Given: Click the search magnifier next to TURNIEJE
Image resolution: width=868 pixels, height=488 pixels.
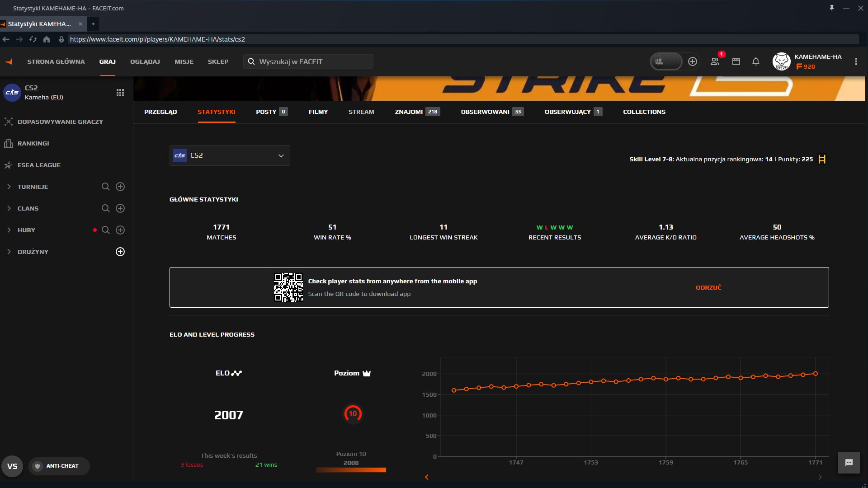Looking at the screenshot, I should [105, 187].
